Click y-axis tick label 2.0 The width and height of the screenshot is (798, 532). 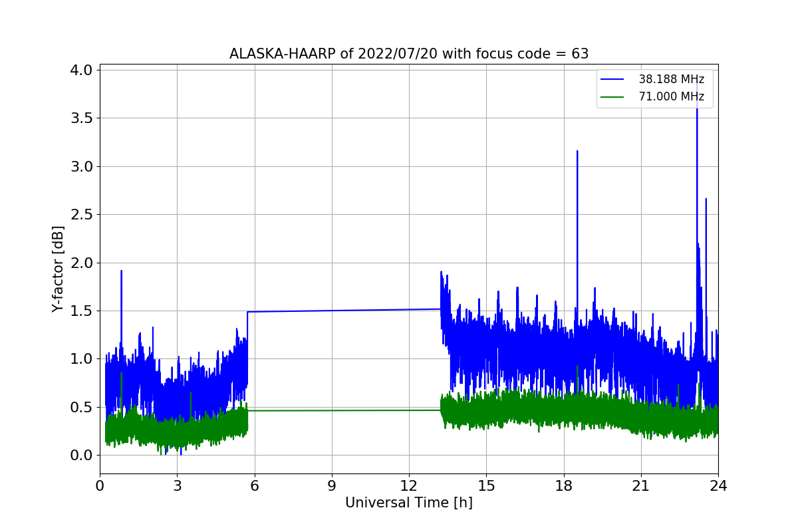(81, 263)
